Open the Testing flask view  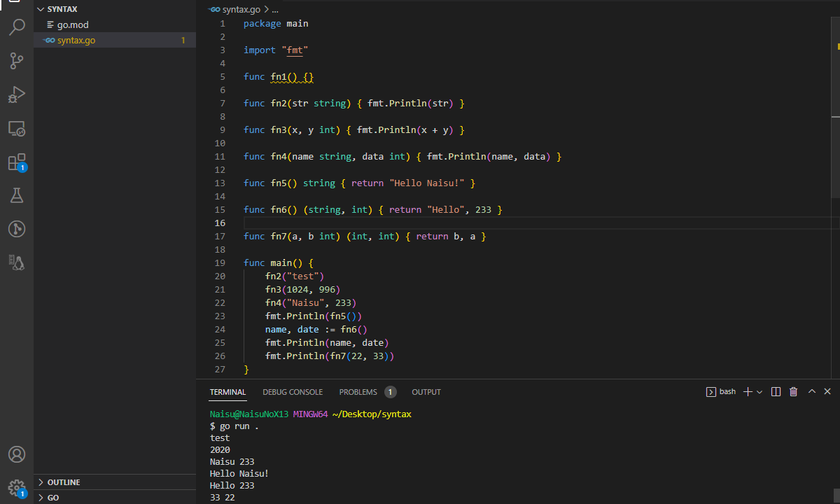tap(17, 195)
